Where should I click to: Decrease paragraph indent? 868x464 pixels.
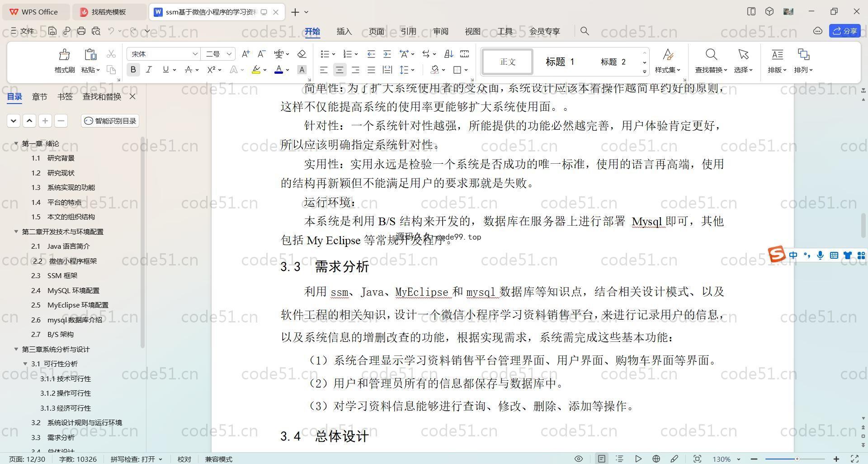[x=371, y=54]
